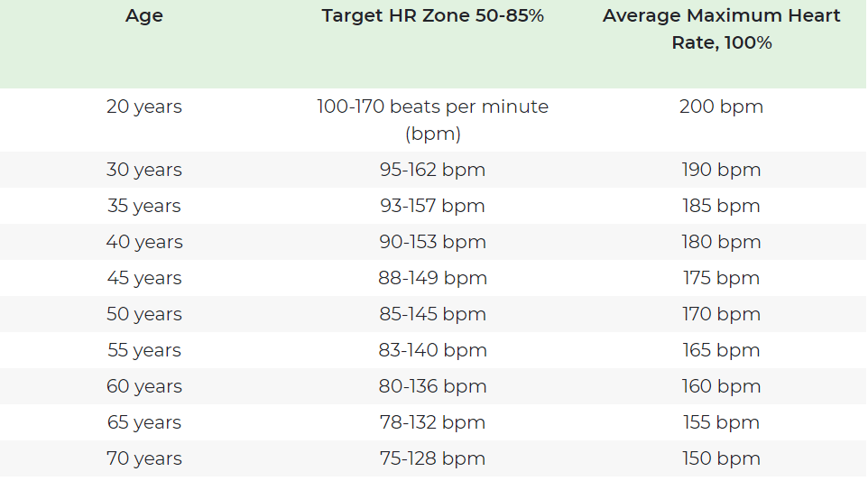The image size is (868, 481).
Task: Click the 75-128 bpm cell
Action: pyautogui.click(x=432, y=458)
